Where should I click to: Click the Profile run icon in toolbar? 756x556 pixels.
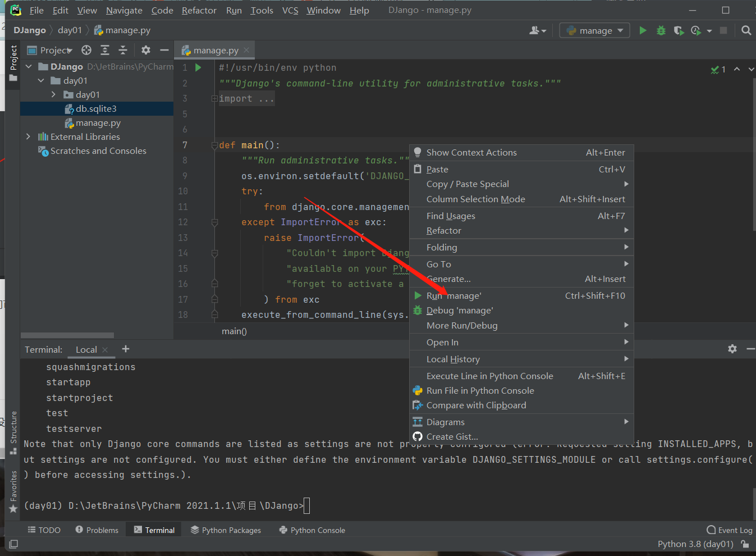pos(696,30)
